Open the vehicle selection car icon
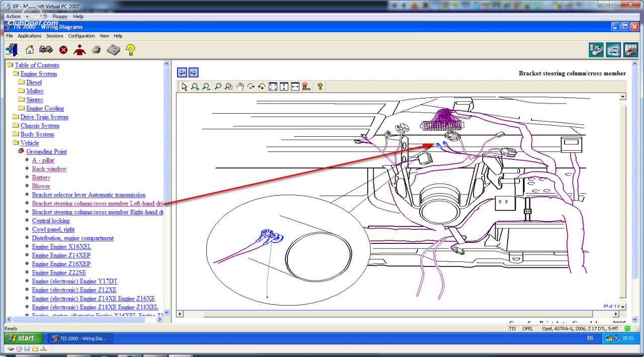This screenshot has height=357, width=644. point(46,50)
